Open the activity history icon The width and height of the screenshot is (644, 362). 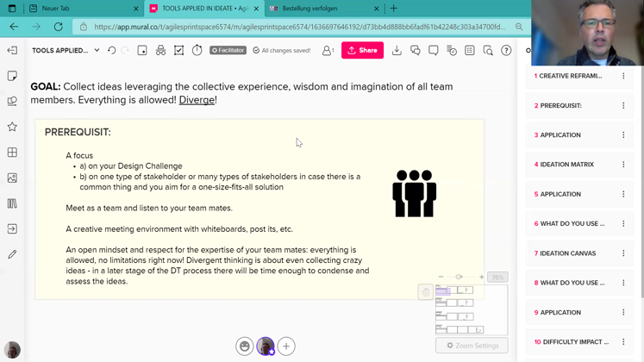(x=452, y=50)
